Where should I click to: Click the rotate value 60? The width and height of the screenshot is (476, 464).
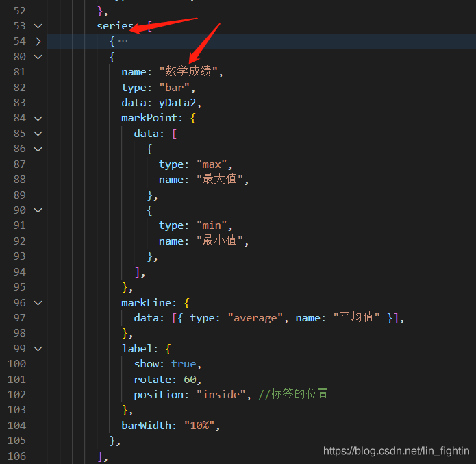coord(190,380)
